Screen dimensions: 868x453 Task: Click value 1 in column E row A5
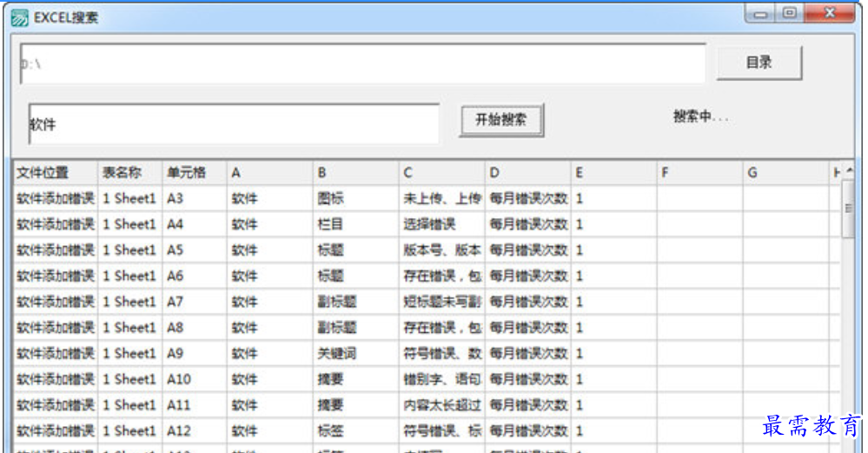(614, 250)
